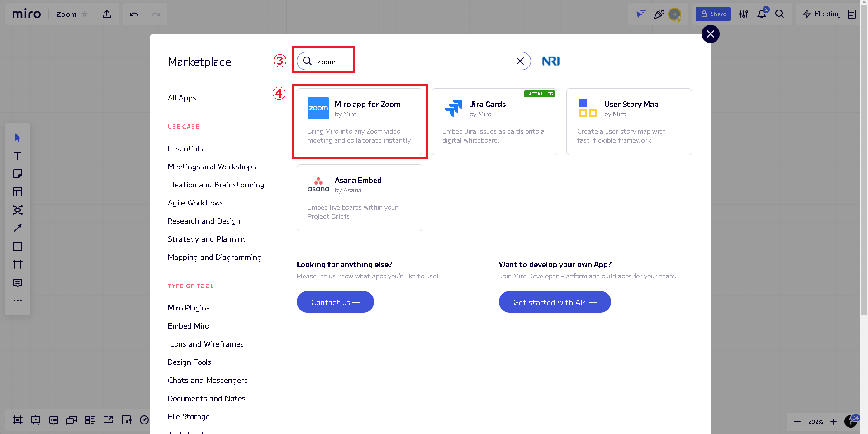Click Get started with API button
This screenshot has height=434, width=868.
[555, 302]
